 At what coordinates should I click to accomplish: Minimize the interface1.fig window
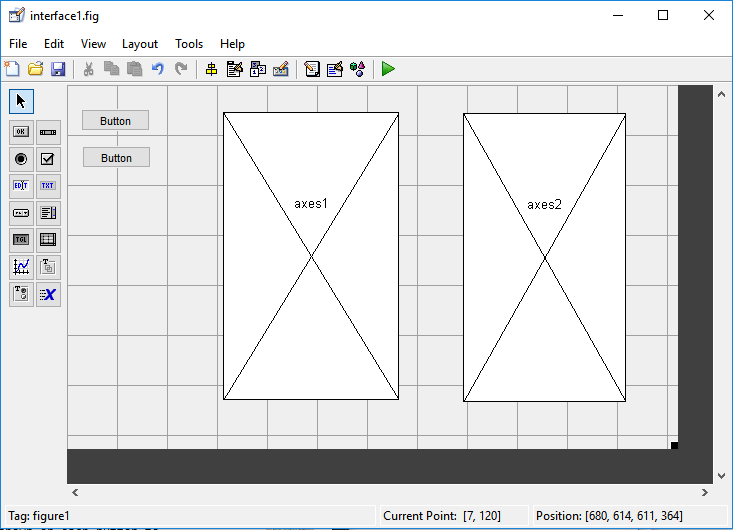point(618,15)
